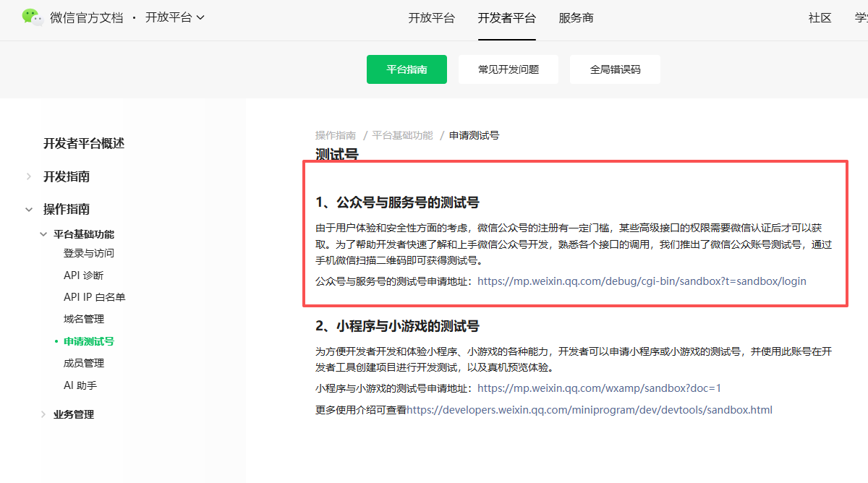This screenshot has width=868, height=483.
Task: Open 成员管理 in the sidebar
Action: (84, 363)
